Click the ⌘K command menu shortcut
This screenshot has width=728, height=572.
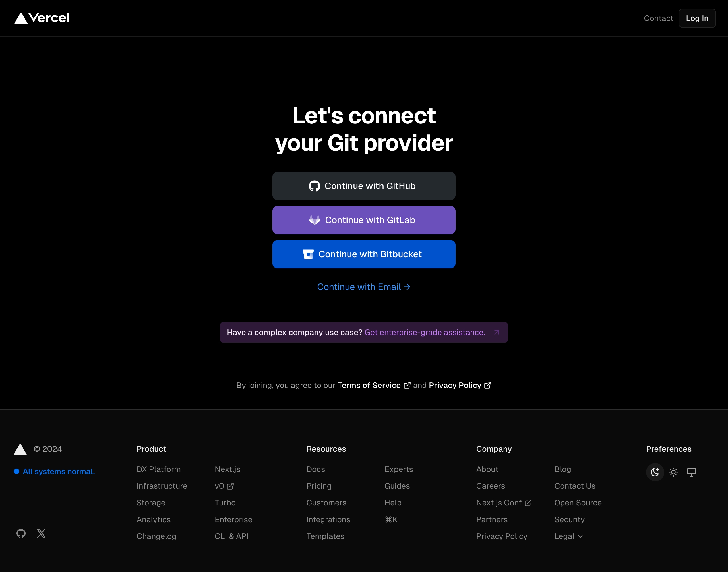[391, 519]
